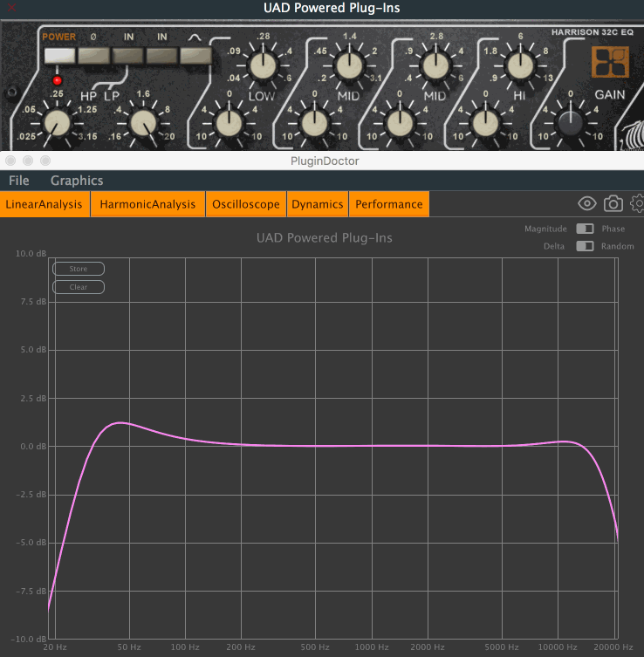Click the screw icon left of HP knob
The height and width of the screenshot is (657, 644).
(x=11, y=92)
